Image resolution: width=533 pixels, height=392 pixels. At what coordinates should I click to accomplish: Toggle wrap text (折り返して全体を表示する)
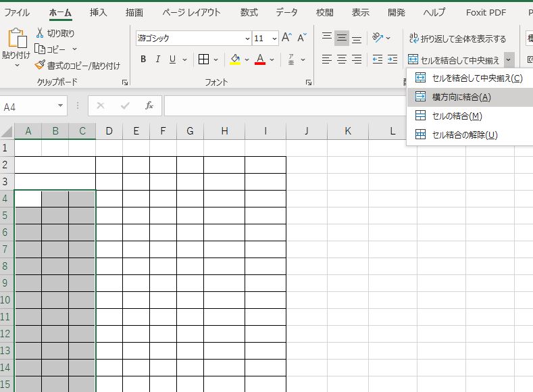457,39
